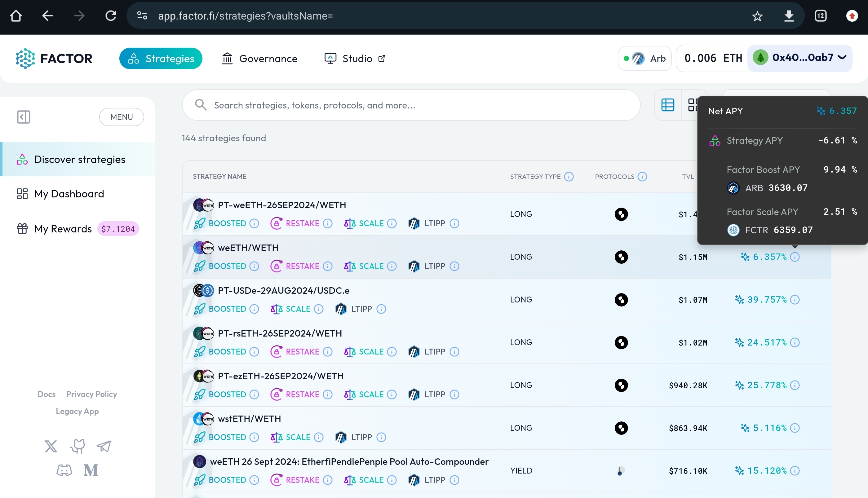Viewport: 868px width, 498px height.
Task: Open the Discord social icon
Action: (x=64, y=470)
